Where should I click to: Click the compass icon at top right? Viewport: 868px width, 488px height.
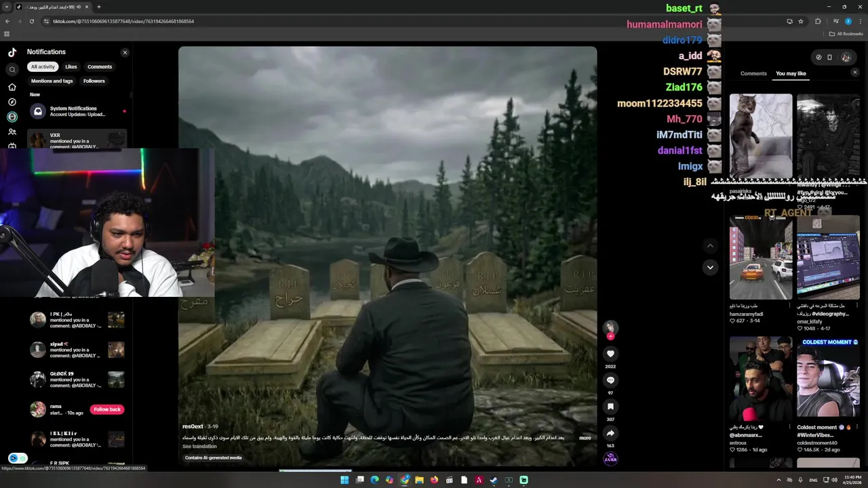[818, 58]
